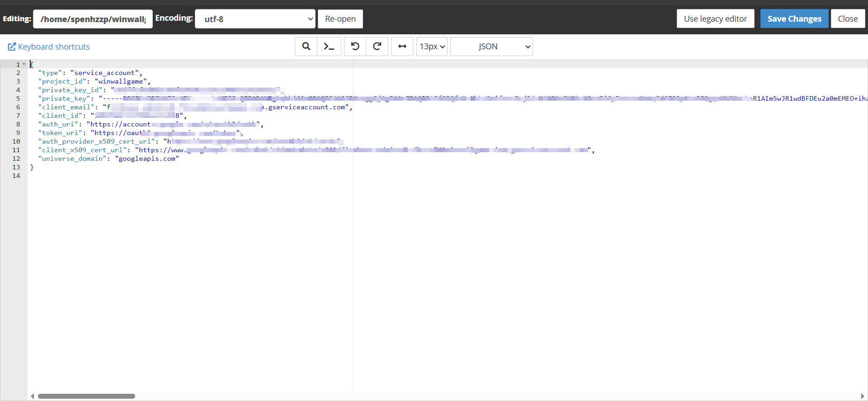Click the "service_account" value
The height and width of the screenshot is (401, 868).
tap(104, 73)
